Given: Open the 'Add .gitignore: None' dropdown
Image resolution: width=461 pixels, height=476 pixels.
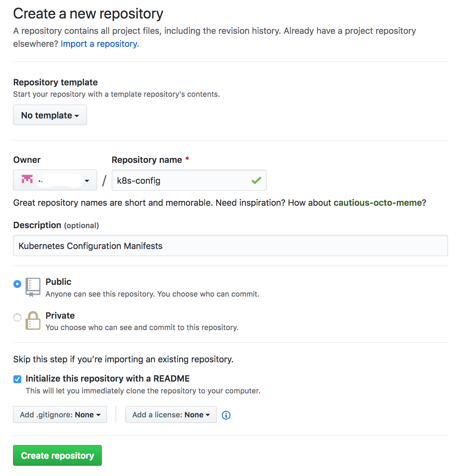Looking at the screenshot, I should click(60, 414).
